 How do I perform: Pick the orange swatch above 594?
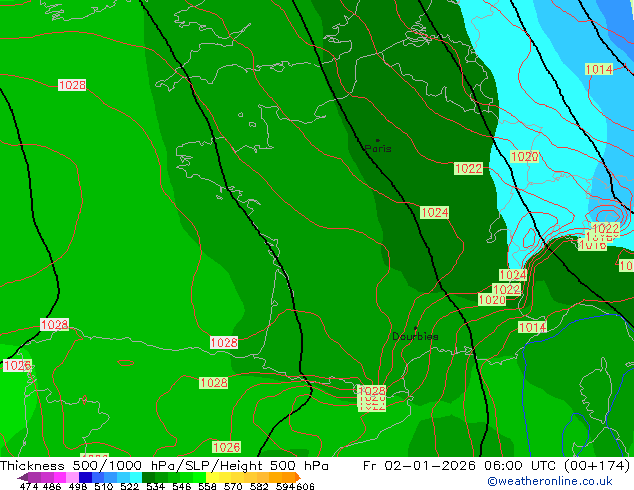[x=288, y=477]
